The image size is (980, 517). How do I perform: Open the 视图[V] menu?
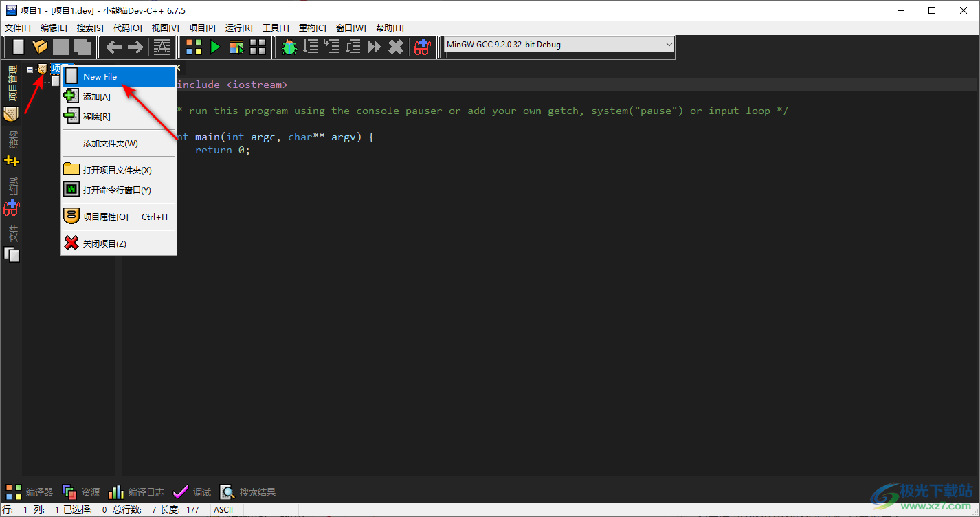point(165,28)
